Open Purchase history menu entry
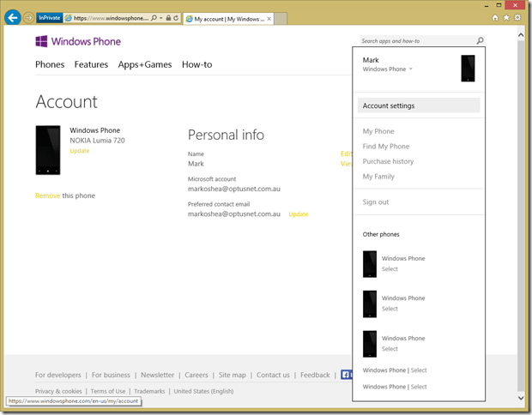Image resolution: width=532 pixels, height=415 pixels. (x=388, y=161)
